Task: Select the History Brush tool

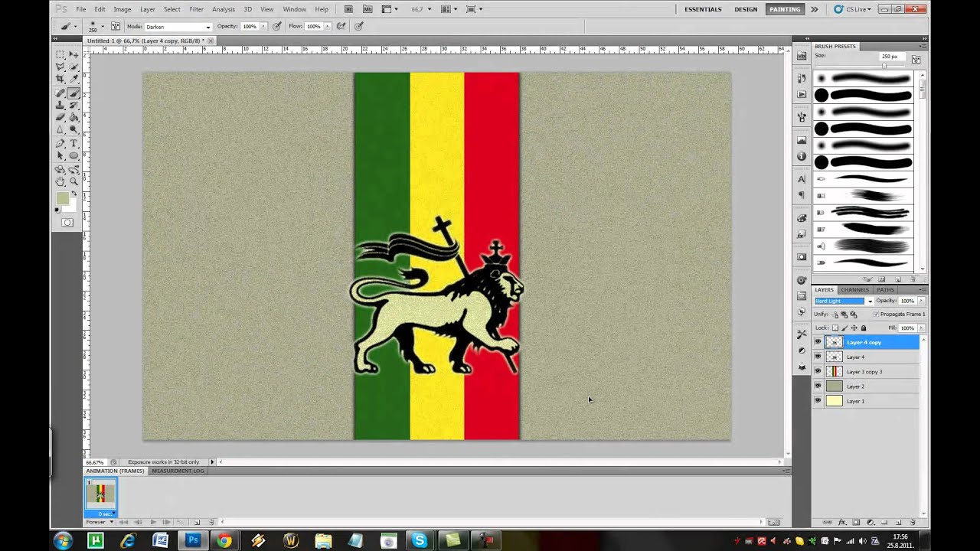Action: pyautogui.click(x=73, y=105)
